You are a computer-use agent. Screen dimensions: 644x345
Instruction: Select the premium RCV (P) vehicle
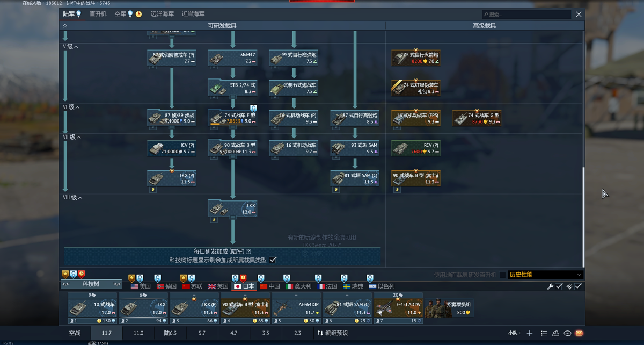pyautogui.click(x=416, y=148)
